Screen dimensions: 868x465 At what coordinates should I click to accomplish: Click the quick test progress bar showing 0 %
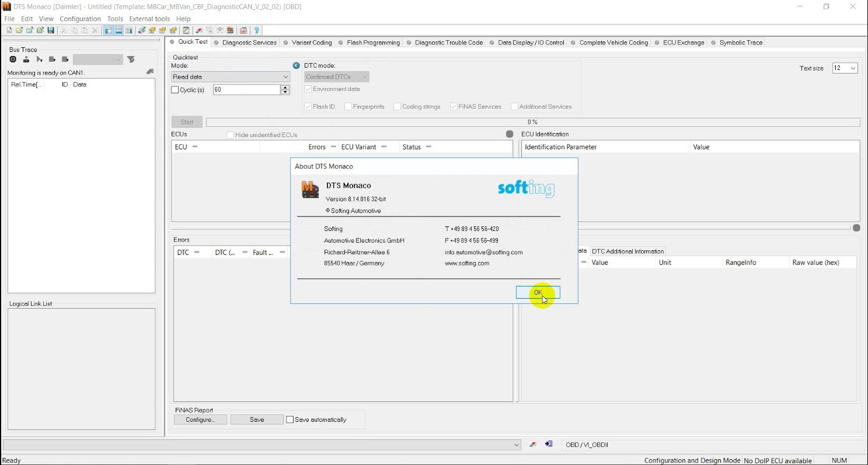coord(533,122)
